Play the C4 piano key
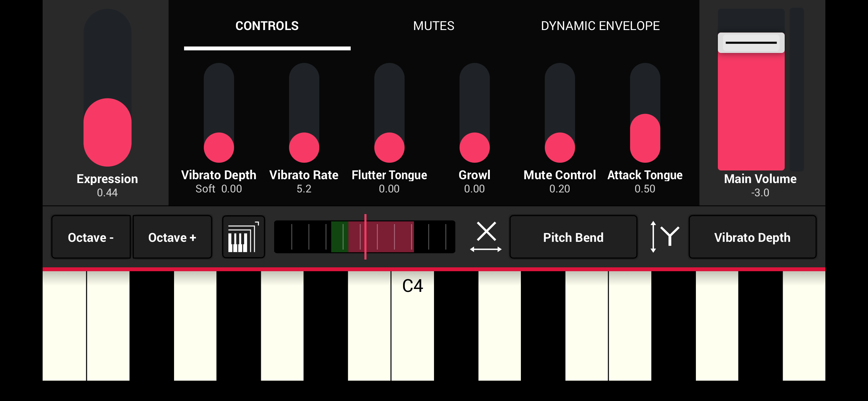Image resolution: width=868 pixels, height=401 pixels. click(412, 325)
